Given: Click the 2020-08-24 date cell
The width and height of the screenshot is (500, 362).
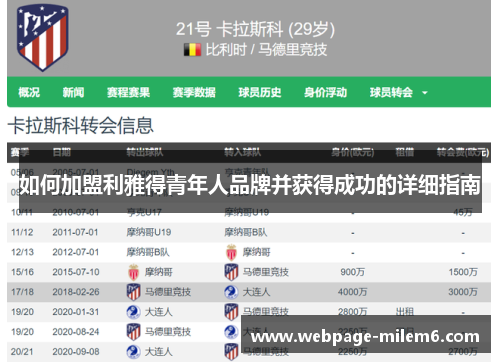Looking at the screenshot, I should (76, 332).
